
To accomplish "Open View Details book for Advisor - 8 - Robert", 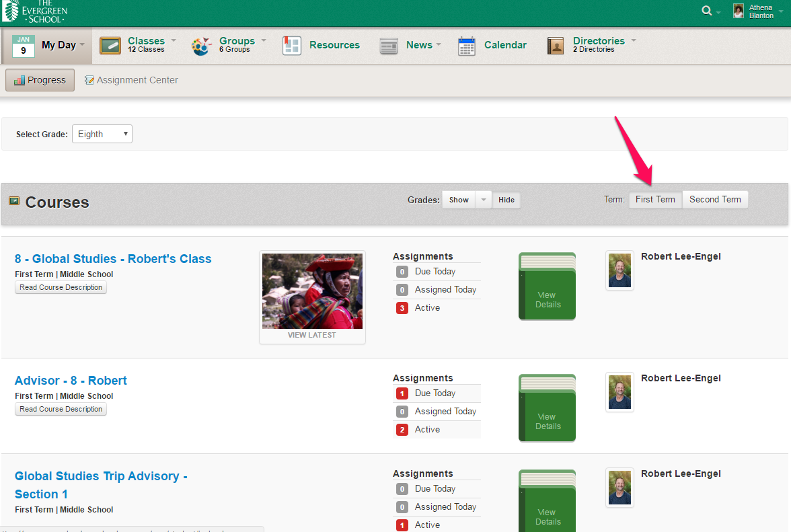I will (x=547, y=408).
